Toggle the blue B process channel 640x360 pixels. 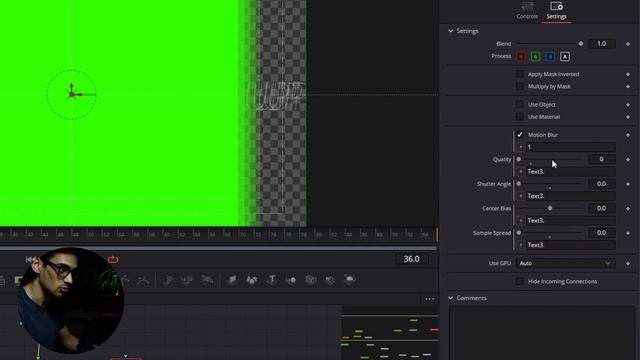(x=550, y=57)
